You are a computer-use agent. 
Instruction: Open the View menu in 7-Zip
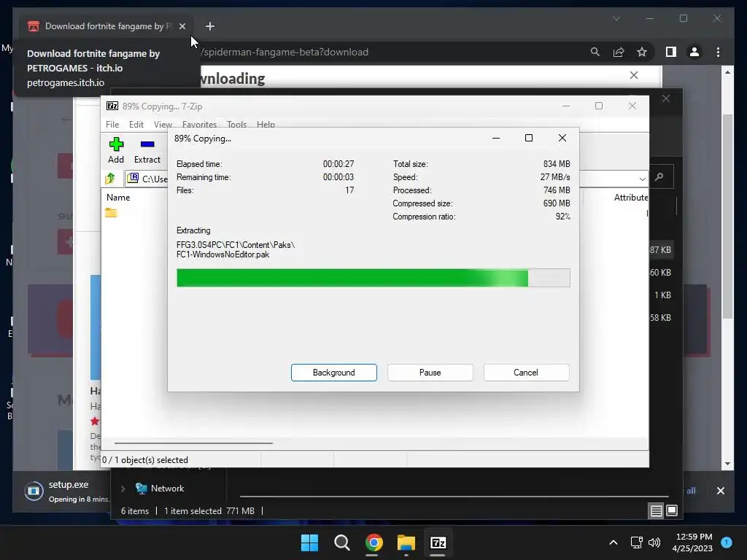[x=163, y=124]
